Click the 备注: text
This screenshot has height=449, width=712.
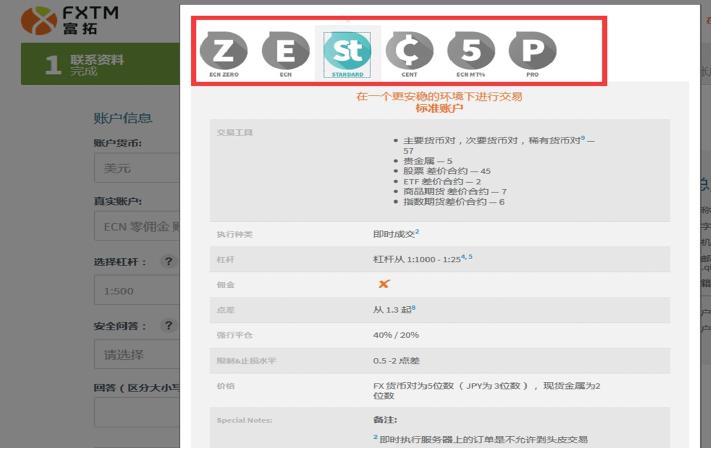pos(385,420)
